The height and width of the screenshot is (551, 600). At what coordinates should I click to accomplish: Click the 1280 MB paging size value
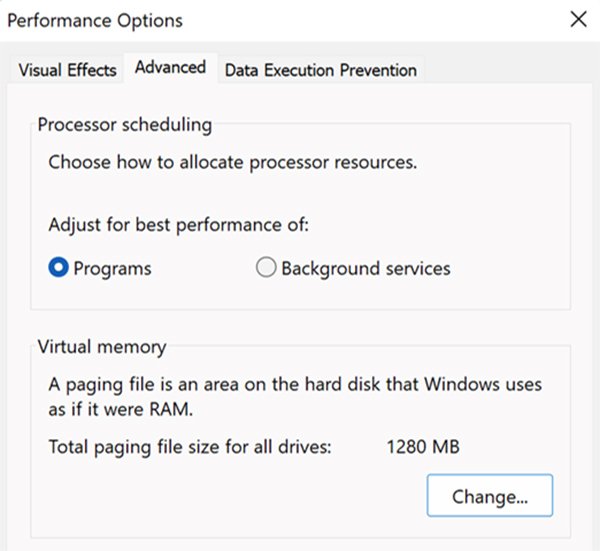click(x=424, y=446)
